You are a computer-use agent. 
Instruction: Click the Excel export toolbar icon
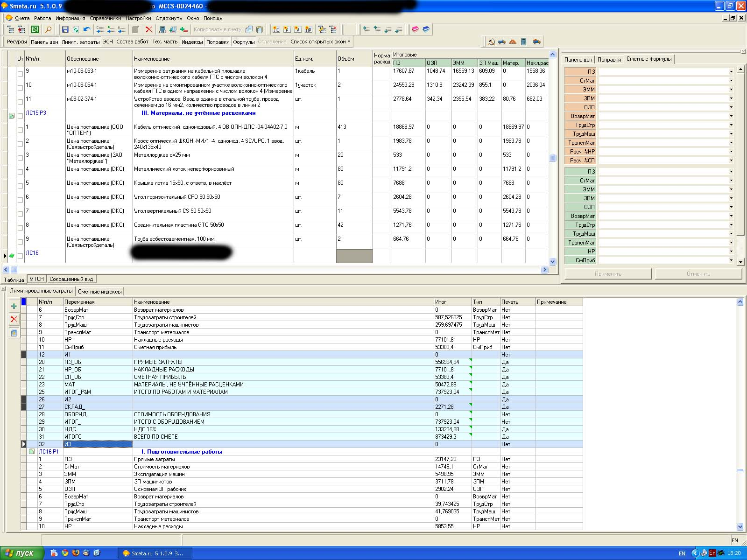point(35,29)
